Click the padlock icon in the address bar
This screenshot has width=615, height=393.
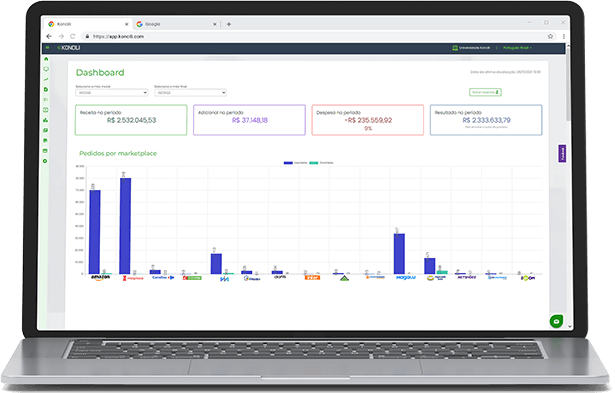(x=87, y=36)
